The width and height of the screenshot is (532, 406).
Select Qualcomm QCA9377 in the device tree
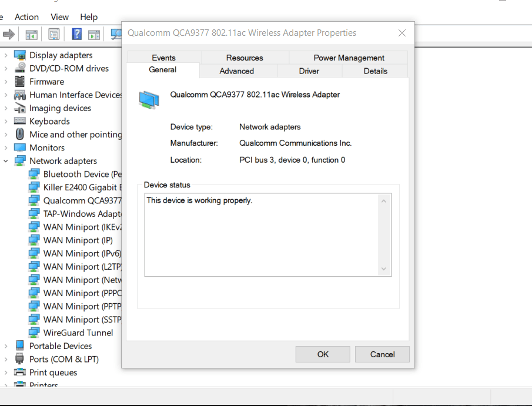pyautogui.click(x=82, y=200)
